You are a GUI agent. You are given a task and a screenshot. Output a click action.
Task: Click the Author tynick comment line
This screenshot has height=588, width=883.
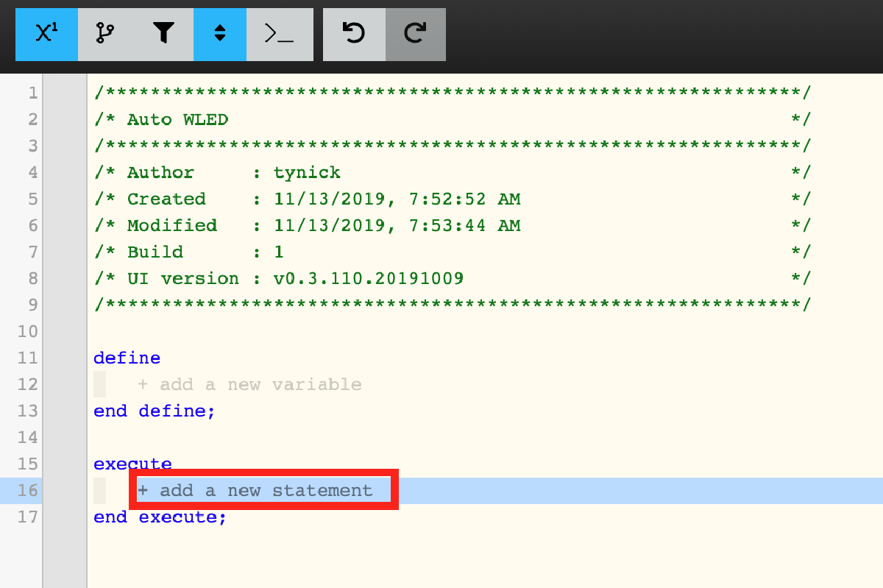click(x=453, y=172)
